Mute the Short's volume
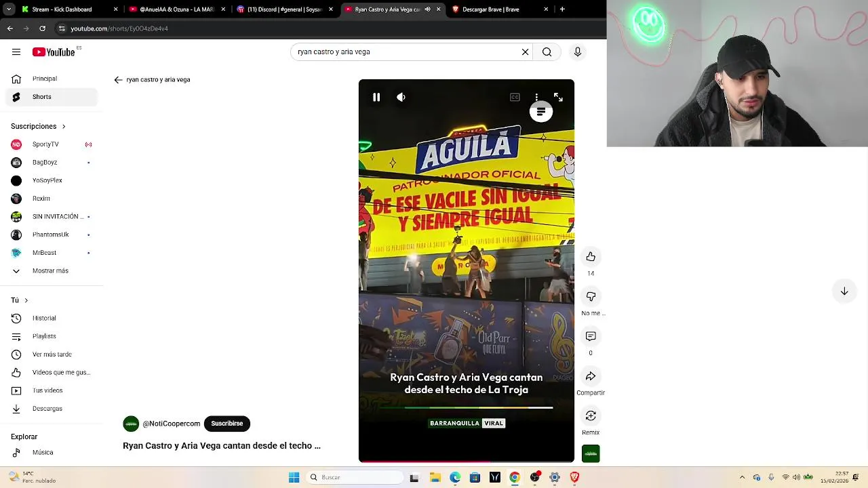 point(401,98)
